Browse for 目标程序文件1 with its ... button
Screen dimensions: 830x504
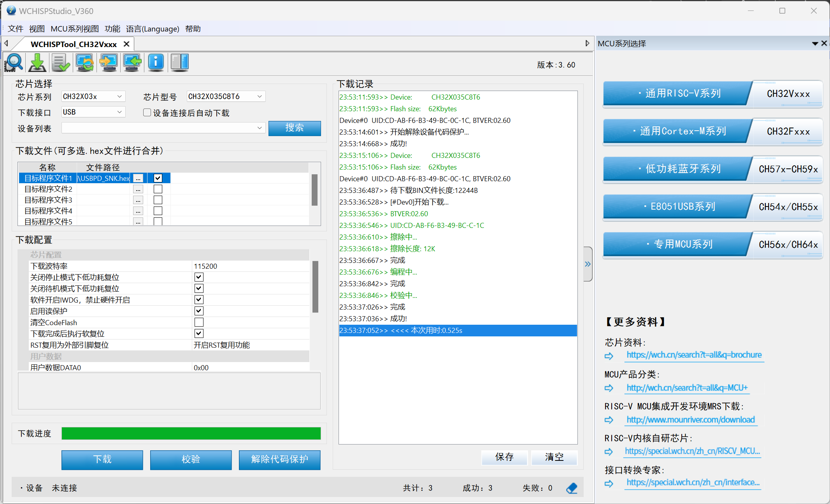pos(138,178)
